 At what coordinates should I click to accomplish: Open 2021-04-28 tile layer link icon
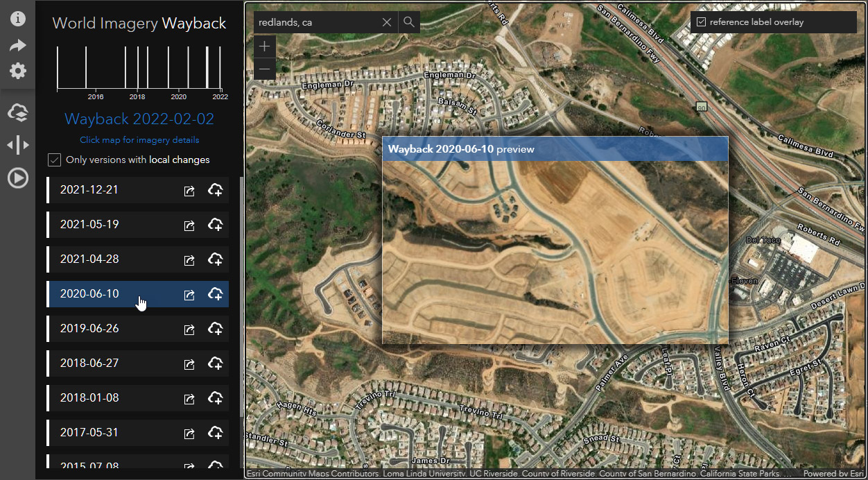point(189,260)
